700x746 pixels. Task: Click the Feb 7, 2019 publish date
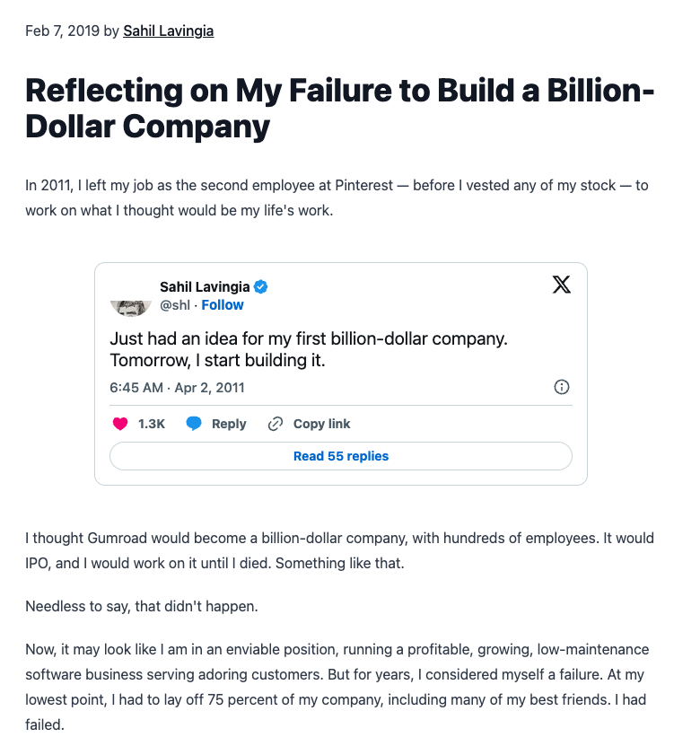click(62, 31)
